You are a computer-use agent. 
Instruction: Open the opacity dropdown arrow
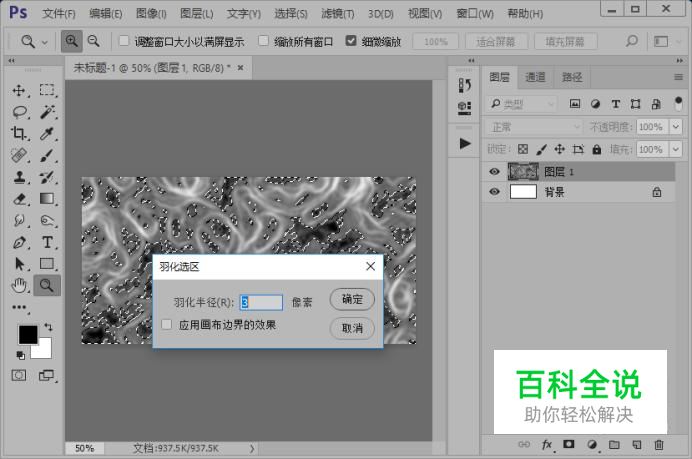coord(676,127)
